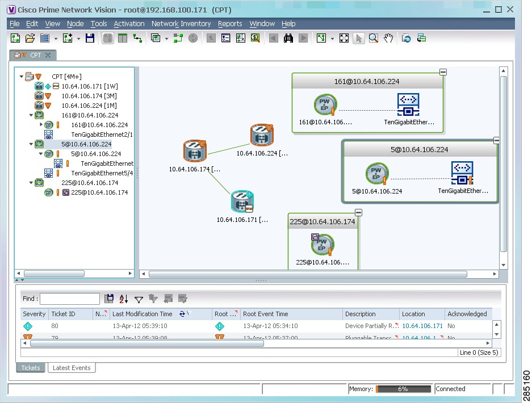Click the find binoculars icon

point(288,38)
